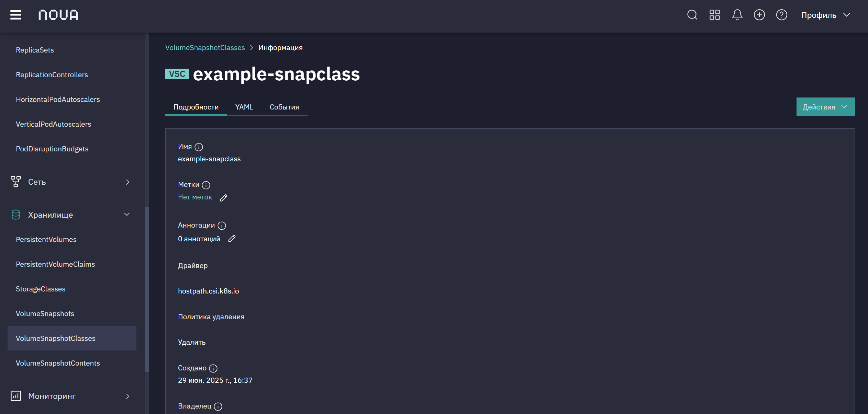Screen dimensions: 868x414
Task: Open the apps grid icon
Action: pos(715,15)
